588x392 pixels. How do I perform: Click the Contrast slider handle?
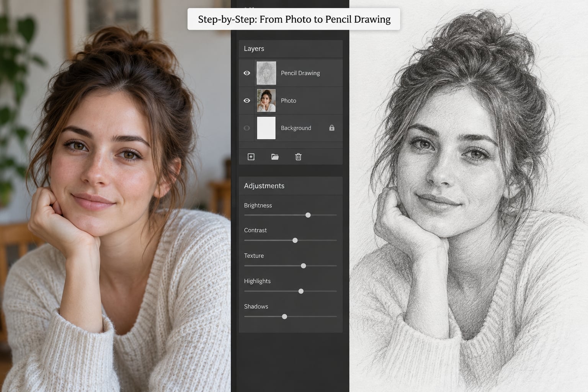[295, 240]
